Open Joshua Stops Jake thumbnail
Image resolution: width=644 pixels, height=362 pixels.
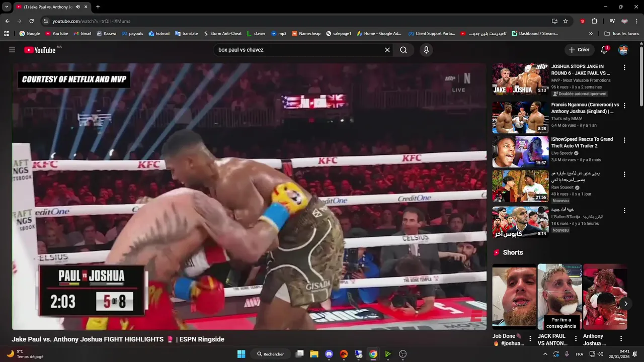click(520, 79)
